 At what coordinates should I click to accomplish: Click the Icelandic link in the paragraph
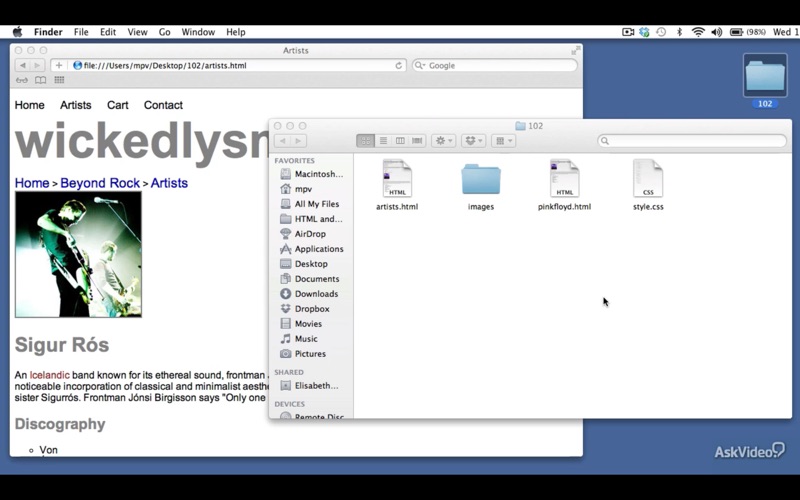[49, 375]
